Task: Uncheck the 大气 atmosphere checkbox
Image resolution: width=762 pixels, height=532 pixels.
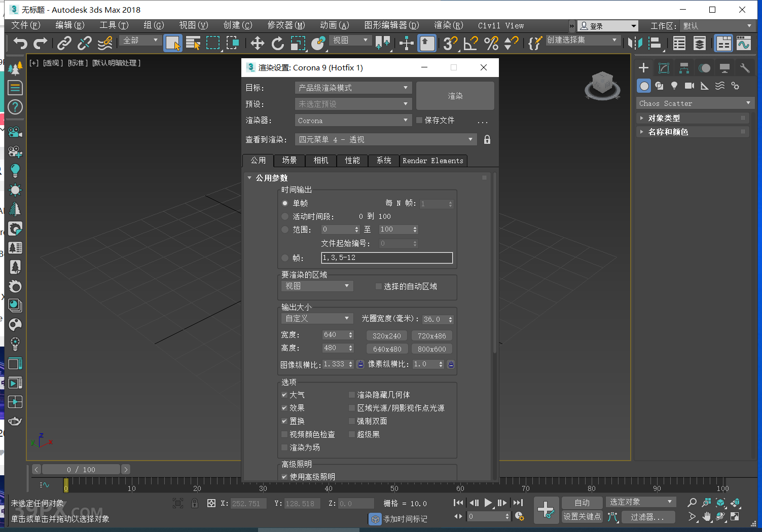Action: click(284, 395)
